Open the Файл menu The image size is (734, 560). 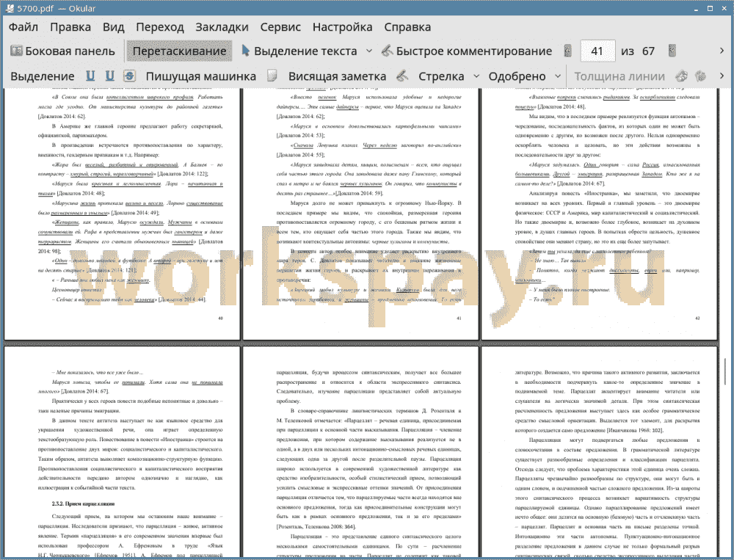23,27
